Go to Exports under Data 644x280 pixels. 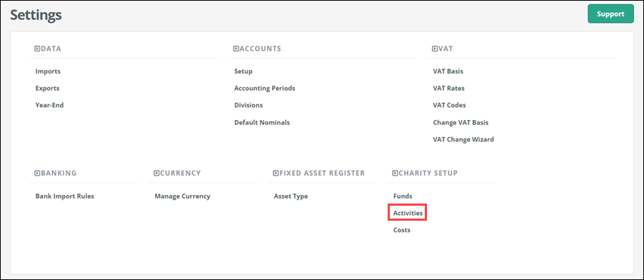[47, 88]
